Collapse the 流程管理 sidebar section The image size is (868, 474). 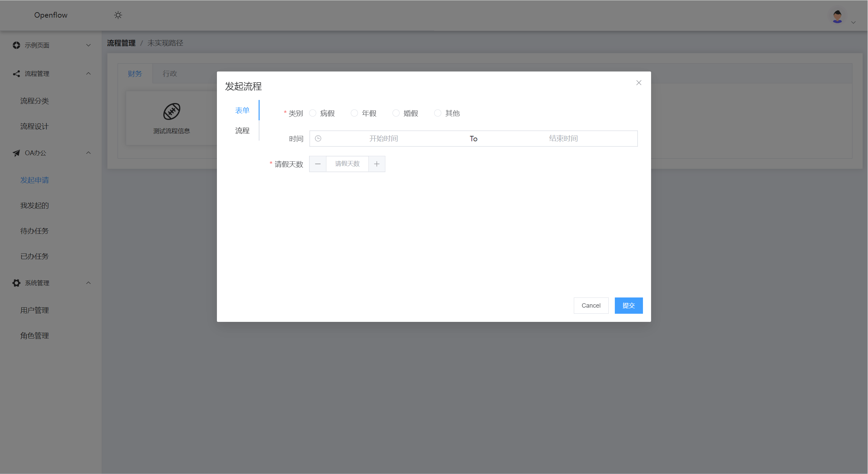coord(88,74)
